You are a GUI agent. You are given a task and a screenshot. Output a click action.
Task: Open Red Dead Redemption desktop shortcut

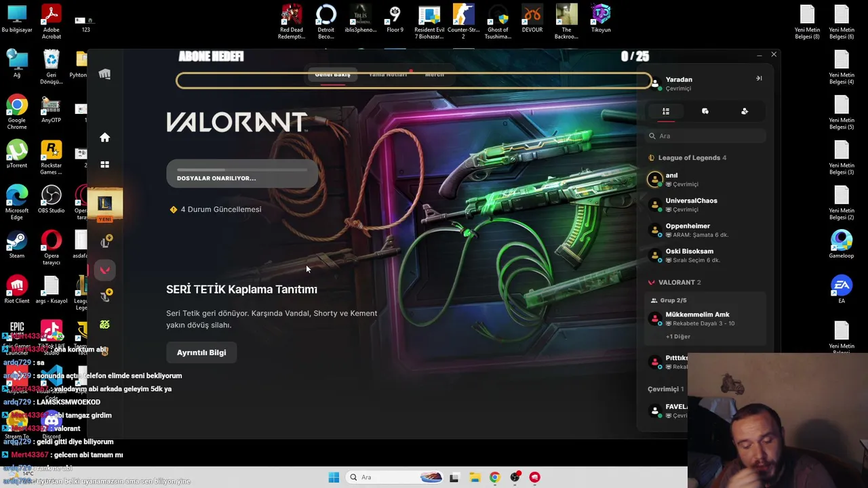pyautogui.click(x=292, y=22)
